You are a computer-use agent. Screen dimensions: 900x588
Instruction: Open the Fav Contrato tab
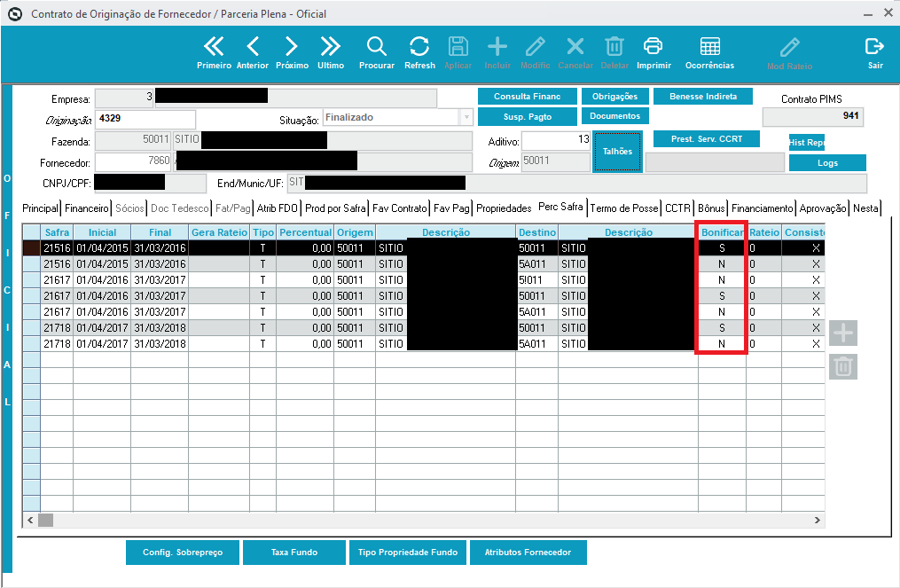click(400, 208)
